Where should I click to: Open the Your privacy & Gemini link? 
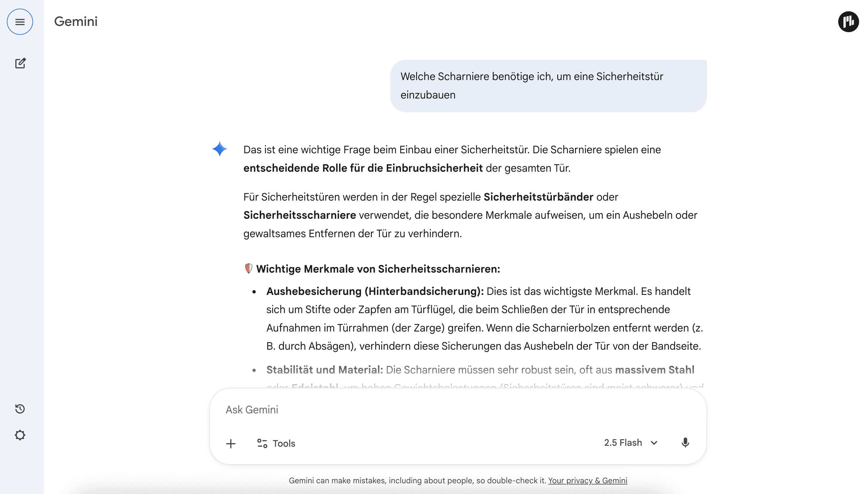588,480
